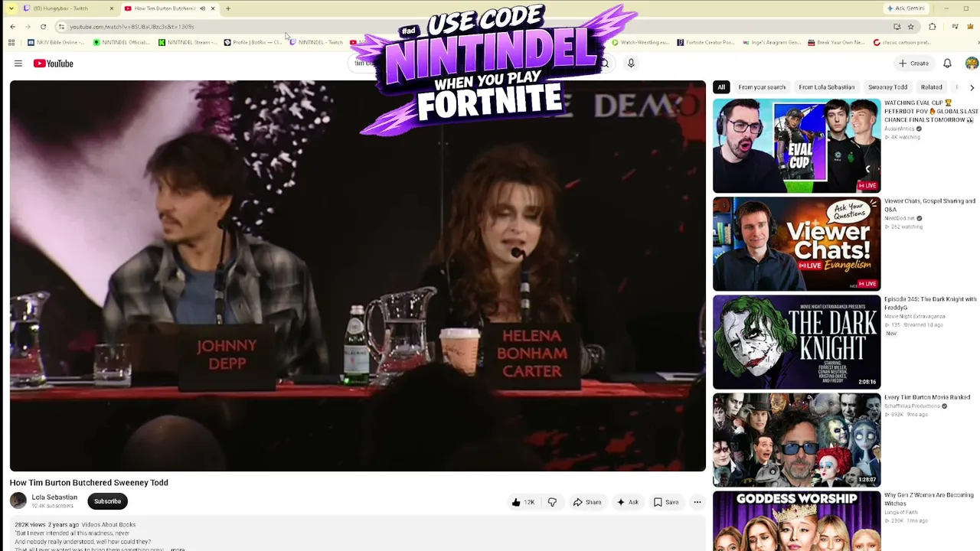980x551 pixels.
Task: Open the YouTube guide hamburger menu
Action: point(18,64)
